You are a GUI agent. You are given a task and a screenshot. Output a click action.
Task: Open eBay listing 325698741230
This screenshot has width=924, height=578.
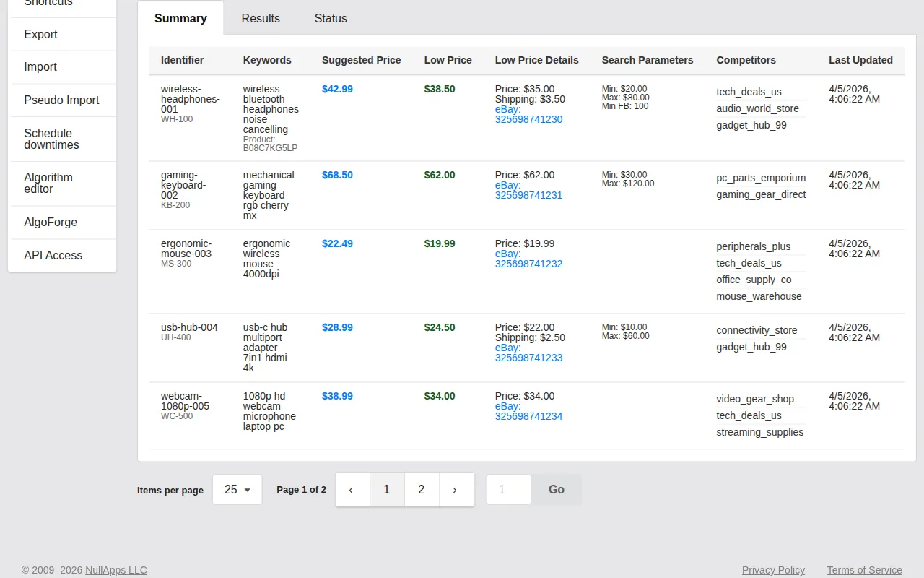point(529,114)
